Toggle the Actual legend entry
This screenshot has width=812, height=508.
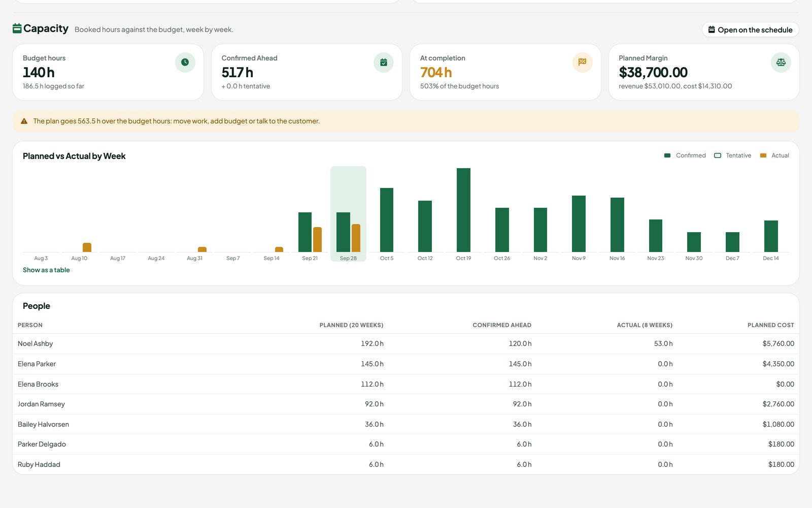pyautogui.click(x=774, y=155)
